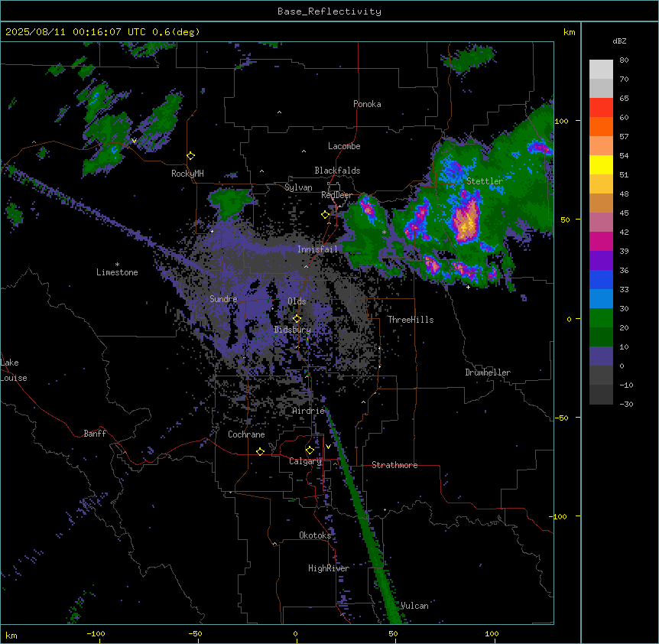Viewport: 659px width, 644px height.
Task: Click the 2025/08/11 00:16:07 UTC timestamp
Action: [x=76, y=32]
